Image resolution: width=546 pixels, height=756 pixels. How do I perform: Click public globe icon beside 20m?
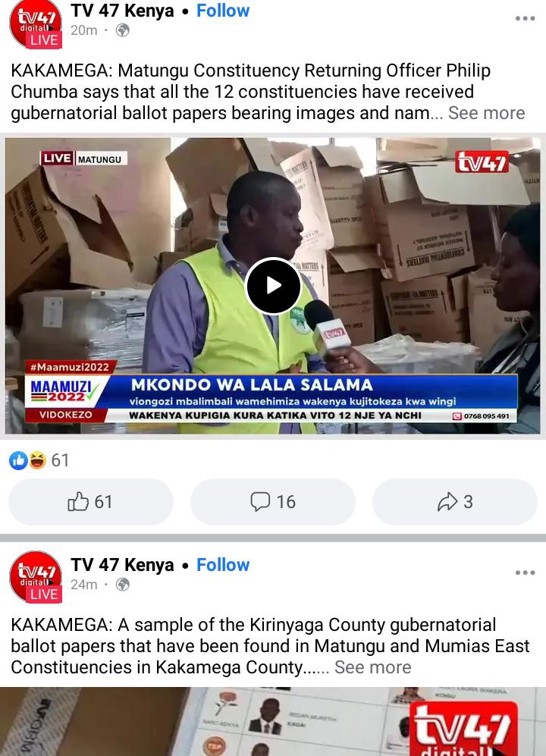click(123, 30)
